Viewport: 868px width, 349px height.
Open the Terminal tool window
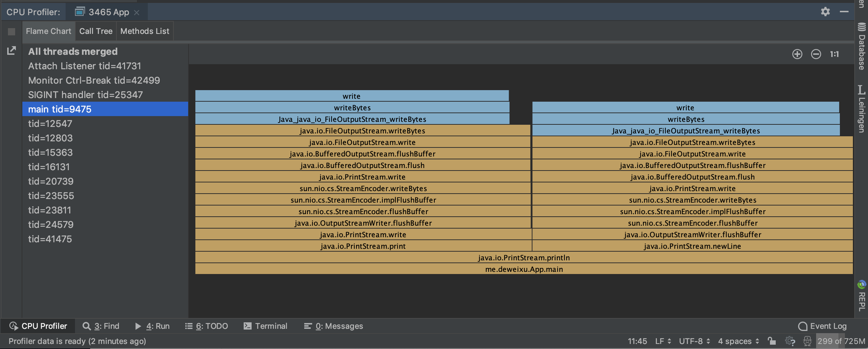pyautogui.click(x=266, y=326)
